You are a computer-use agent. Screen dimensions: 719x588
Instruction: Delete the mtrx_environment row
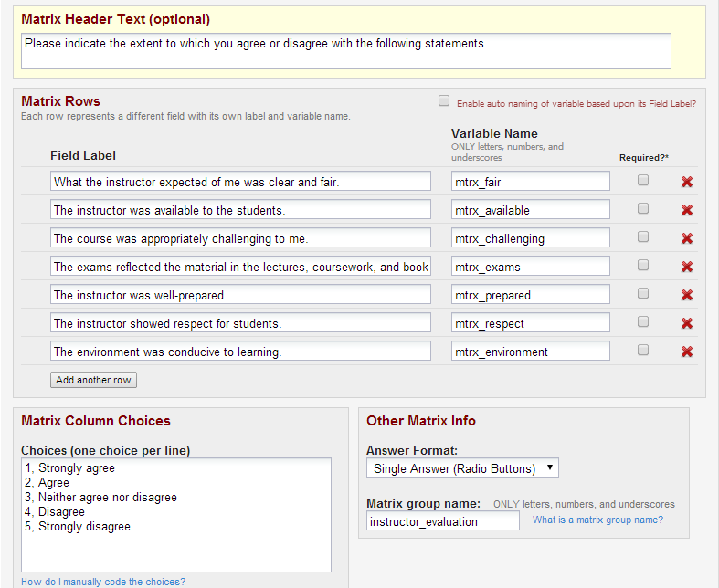point(686,352)
